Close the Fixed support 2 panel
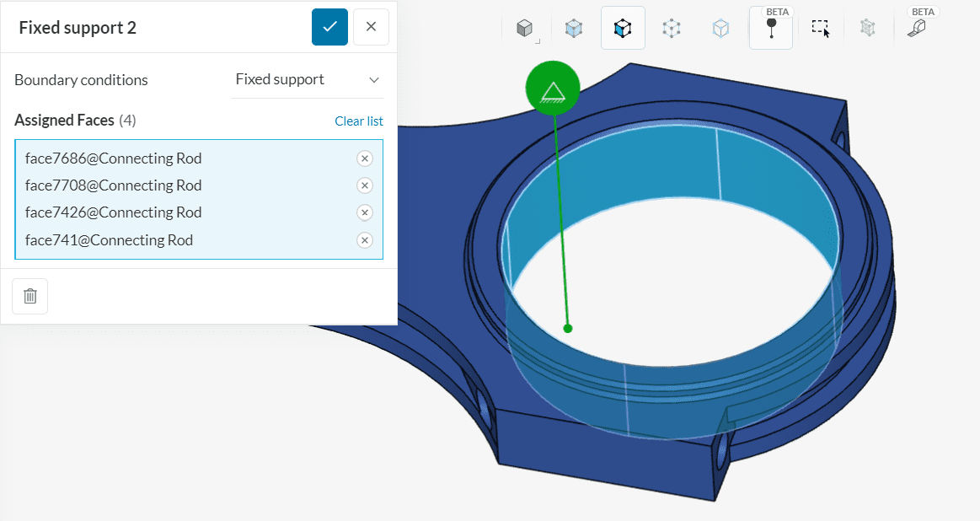The image size is (980, 521). (371, 27)
